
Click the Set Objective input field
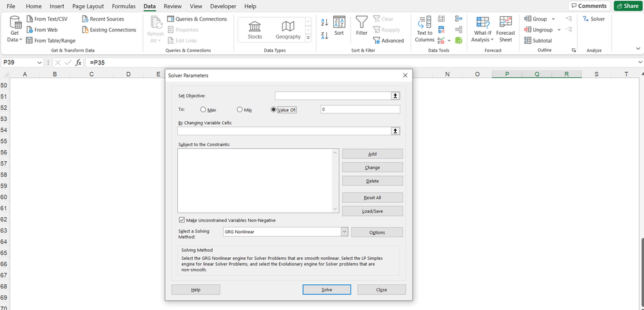(333, 95)
